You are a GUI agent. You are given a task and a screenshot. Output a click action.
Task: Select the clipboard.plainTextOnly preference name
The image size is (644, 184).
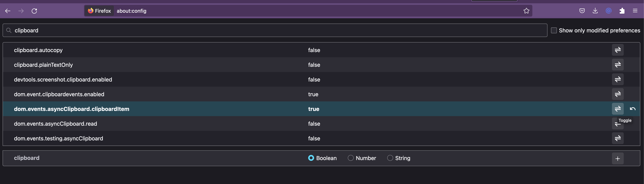(x=43, y=65)
